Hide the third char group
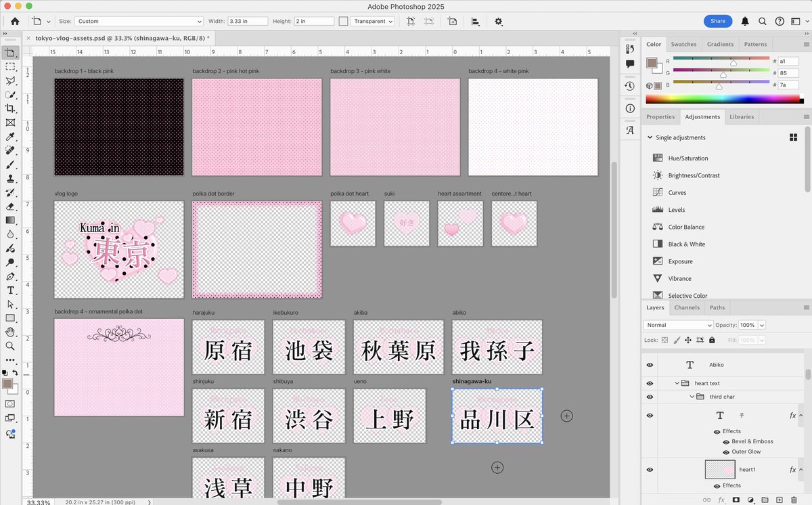 point(650,397)
